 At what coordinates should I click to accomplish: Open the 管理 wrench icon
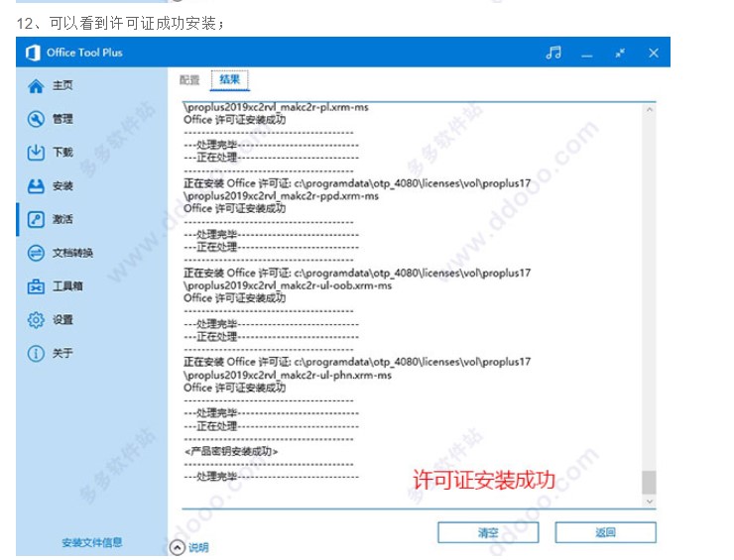click(x=36, y=119)
